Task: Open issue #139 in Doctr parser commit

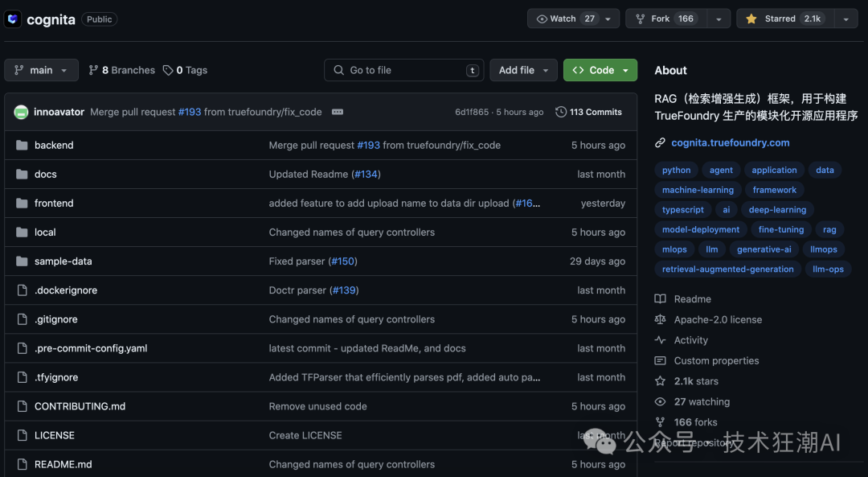Action: coord(344,290)
